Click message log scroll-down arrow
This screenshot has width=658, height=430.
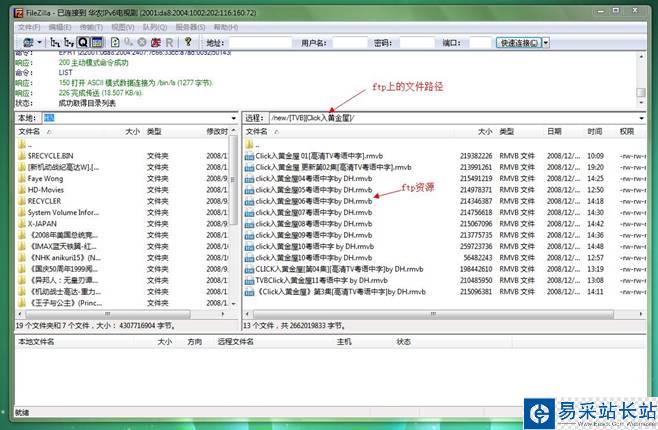641,103
